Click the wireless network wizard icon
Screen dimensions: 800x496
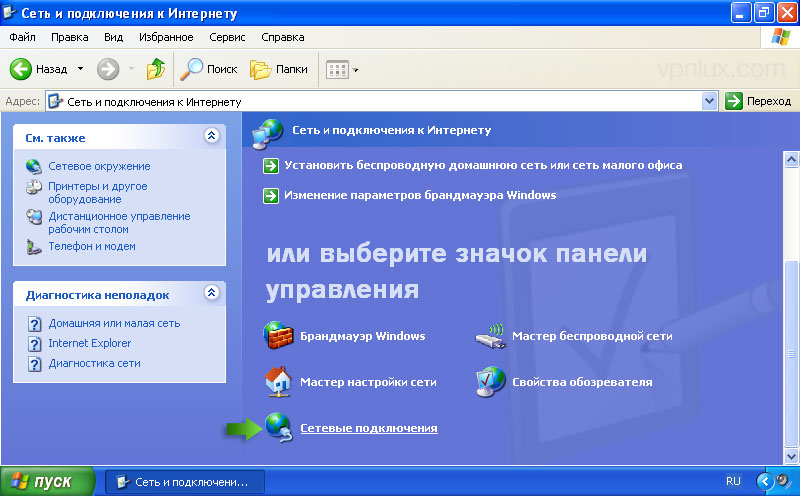(x=490, y=336)
